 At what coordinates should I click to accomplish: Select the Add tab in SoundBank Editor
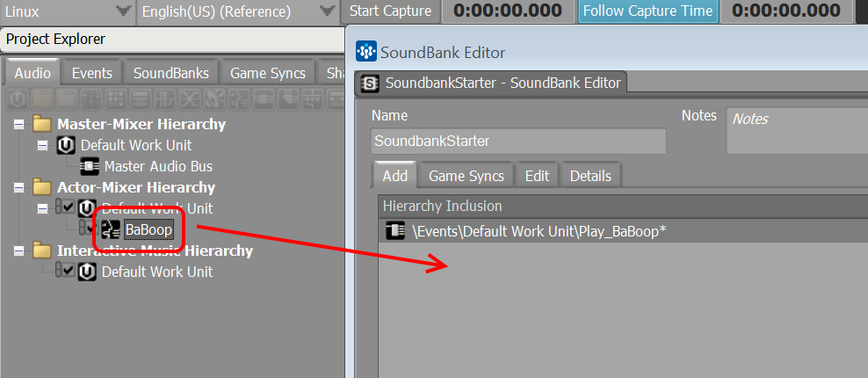tap(395, 176)
